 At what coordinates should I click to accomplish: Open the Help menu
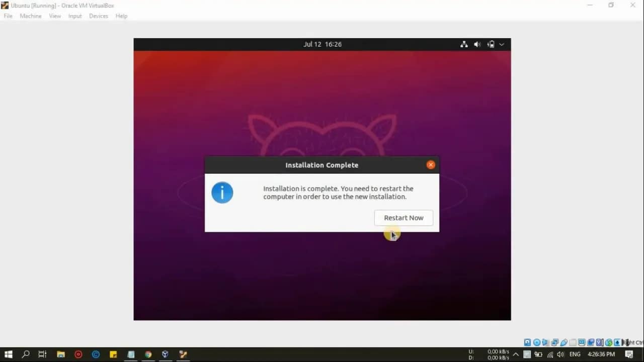point(121,16)
